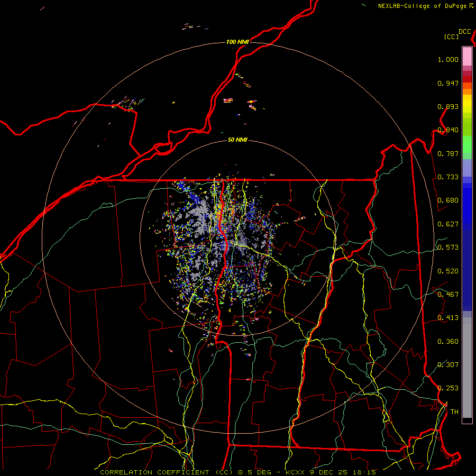Click the 0.893 color scale value

pyautogui.click(x=448, y=106)
